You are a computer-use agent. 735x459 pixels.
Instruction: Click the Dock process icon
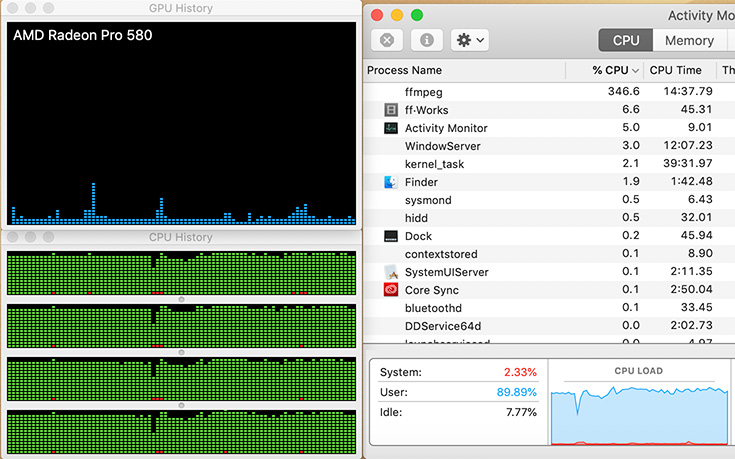[x=391, y=236]
